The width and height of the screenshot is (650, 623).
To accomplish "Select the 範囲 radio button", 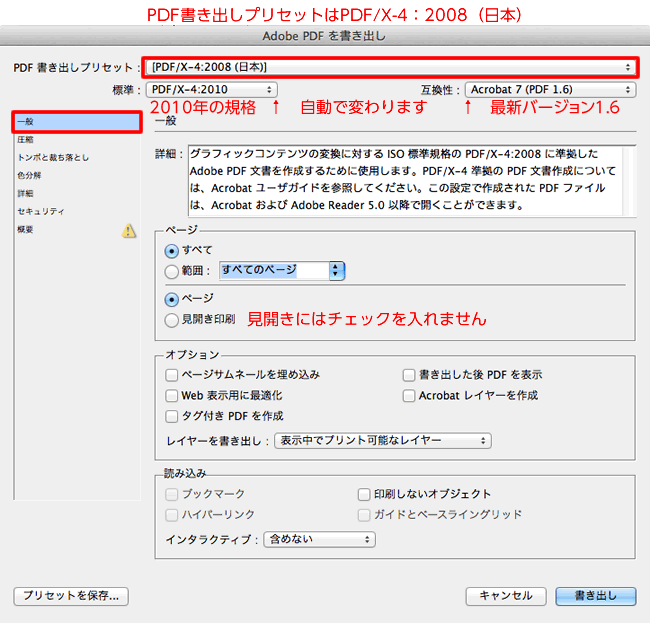I will pos(172,272).
